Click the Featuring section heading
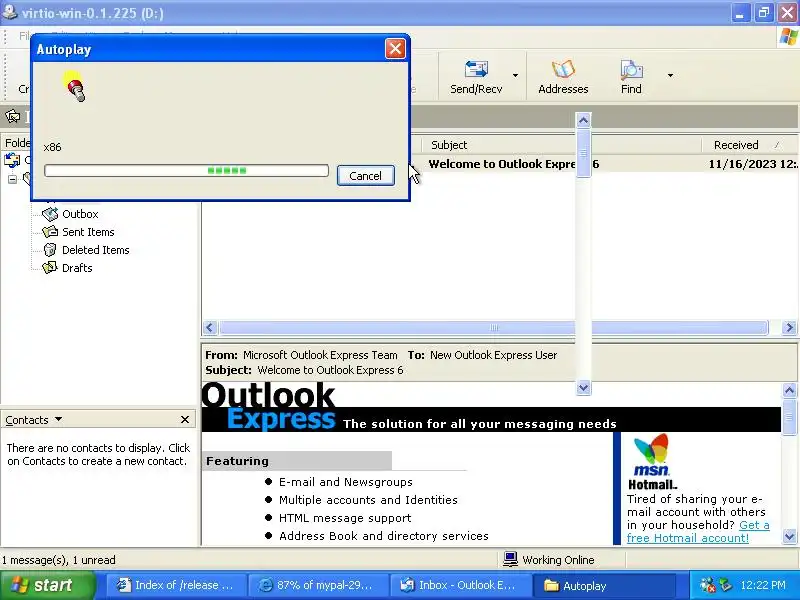Viewport: 800px width, 600px height. [237, 461]
